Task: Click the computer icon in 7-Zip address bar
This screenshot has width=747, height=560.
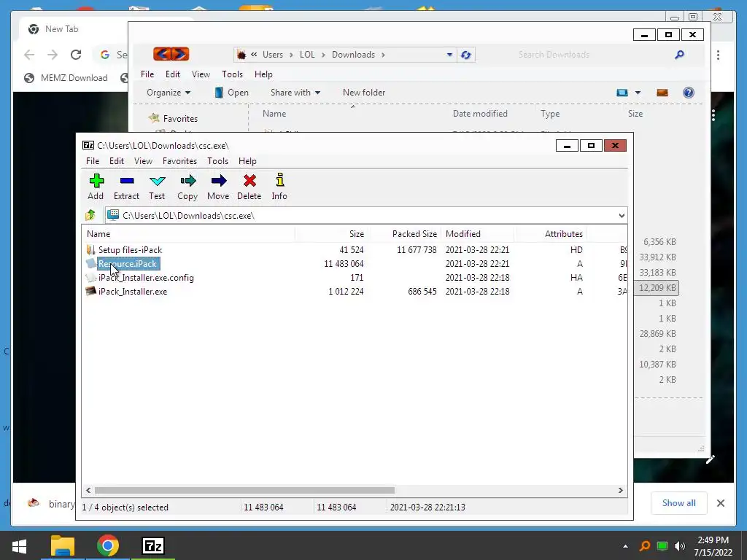Action: click(113, 215)
